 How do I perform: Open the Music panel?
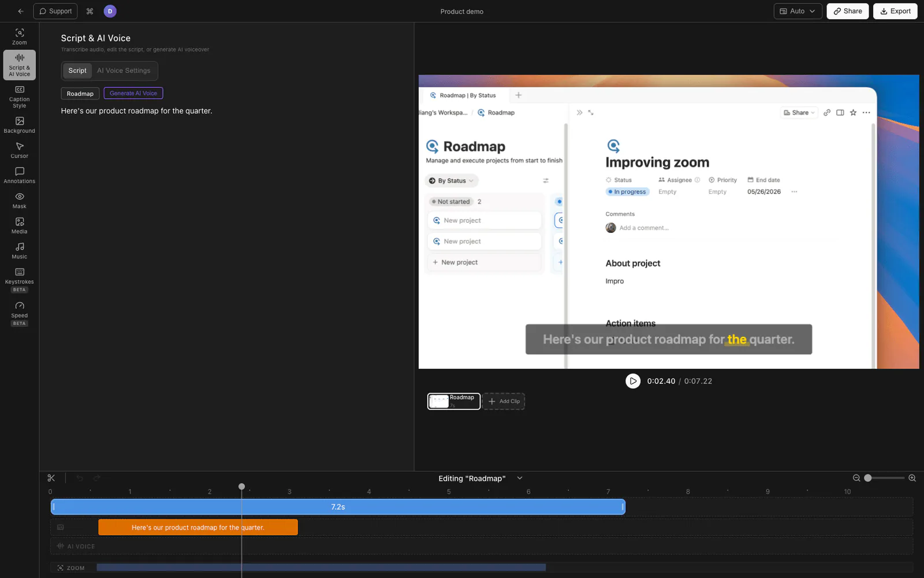[20, 251]
